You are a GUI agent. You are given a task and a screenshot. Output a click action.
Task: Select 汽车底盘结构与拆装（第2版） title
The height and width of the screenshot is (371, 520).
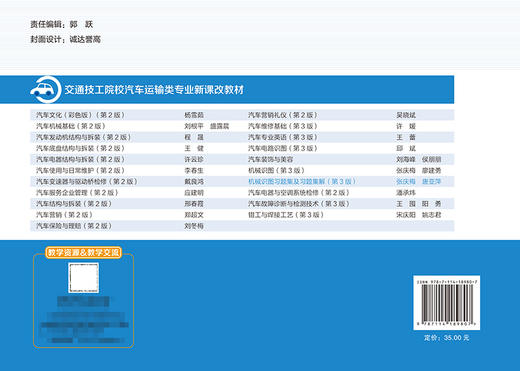click(x=80, y=148)
